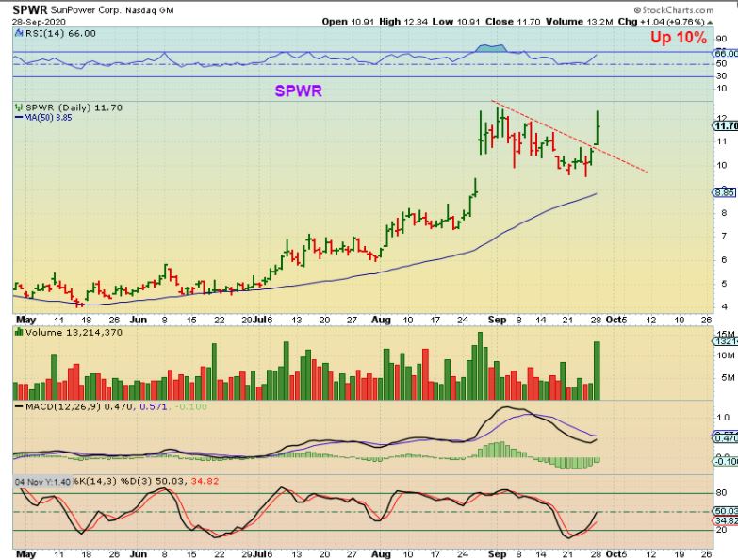The height and width of the screenshot is (560, 738).
Task: Click the black MACD legend line marker
Action: click(19, 406)
